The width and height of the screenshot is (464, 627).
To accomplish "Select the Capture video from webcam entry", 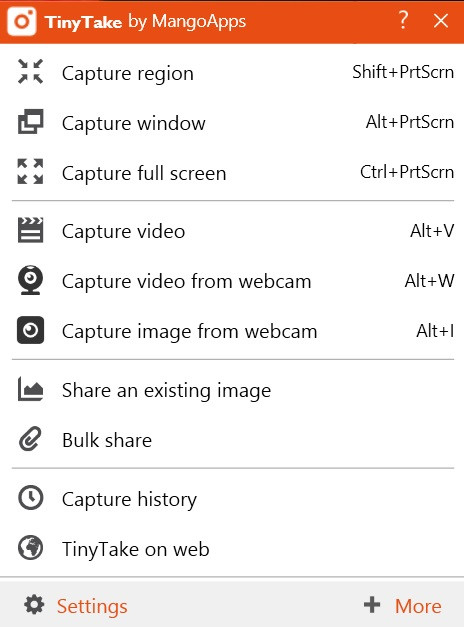I will [232, 281].
